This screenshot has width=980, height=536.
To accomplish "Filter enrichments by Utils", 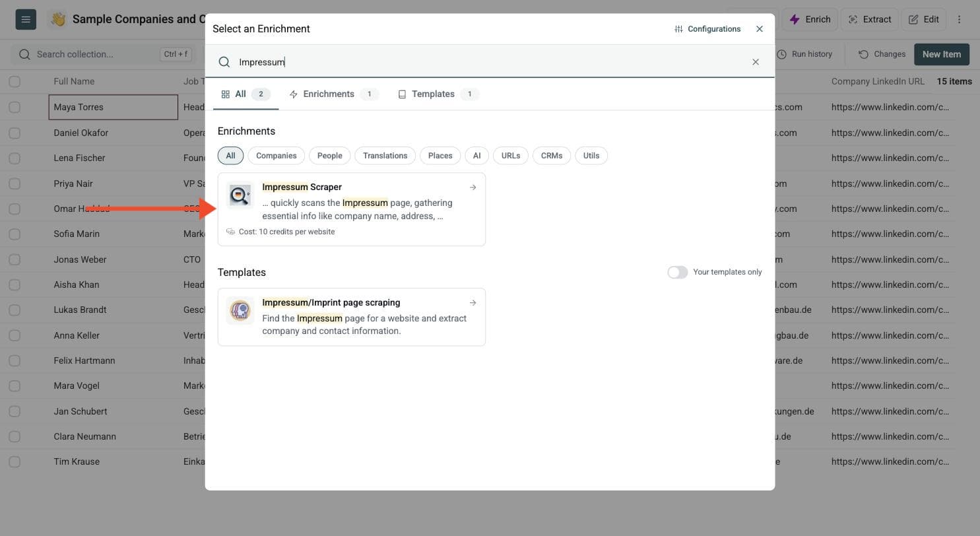I will click(x=591, y=156).
